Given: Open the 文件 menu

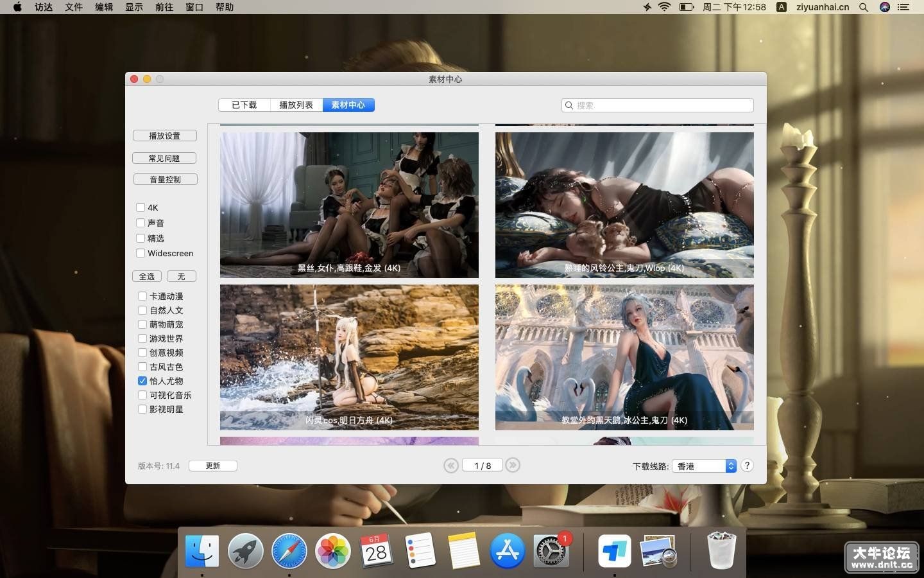Looking at the screenshot, I should (74, 7).
